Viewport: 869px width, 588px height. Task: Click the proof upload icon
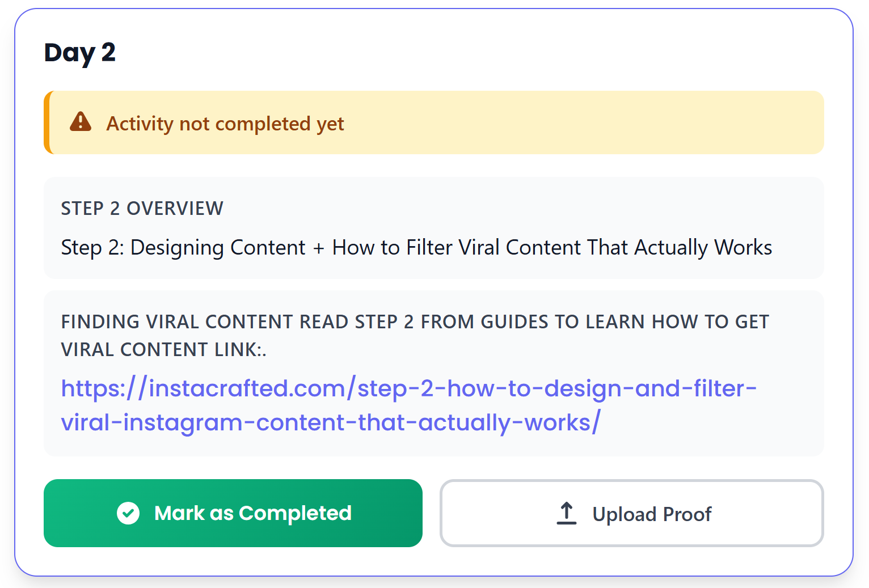click(567, 513)
